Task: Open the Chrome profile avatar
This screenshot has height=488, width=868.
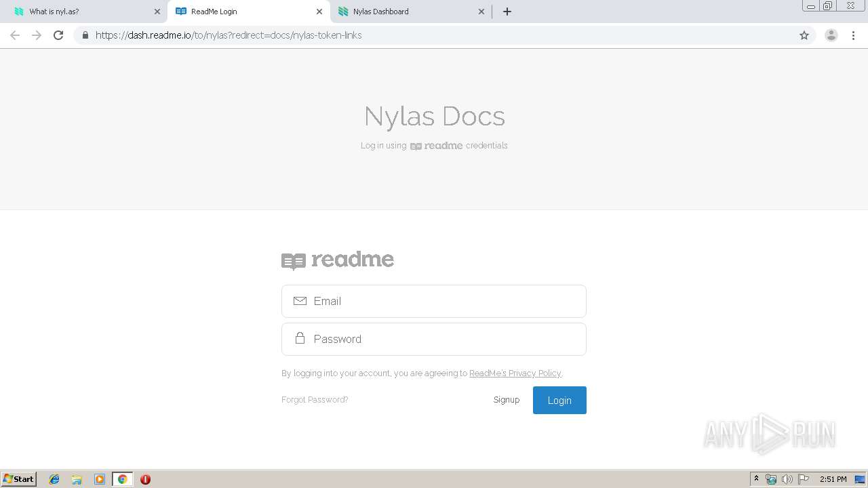Action: pyautogui.click(x=831, y=35)
